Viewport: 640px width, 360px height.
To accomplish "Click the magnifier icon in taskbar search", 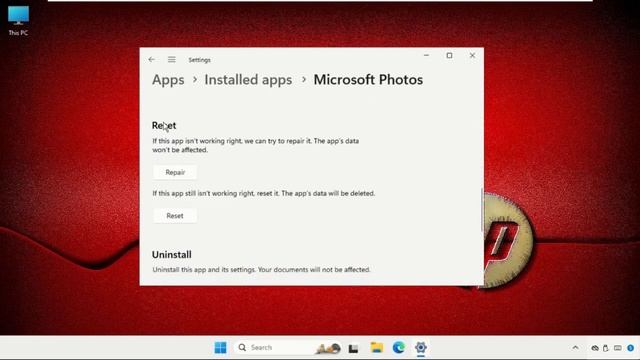I will pyautogui.click(x=242, y=348).
